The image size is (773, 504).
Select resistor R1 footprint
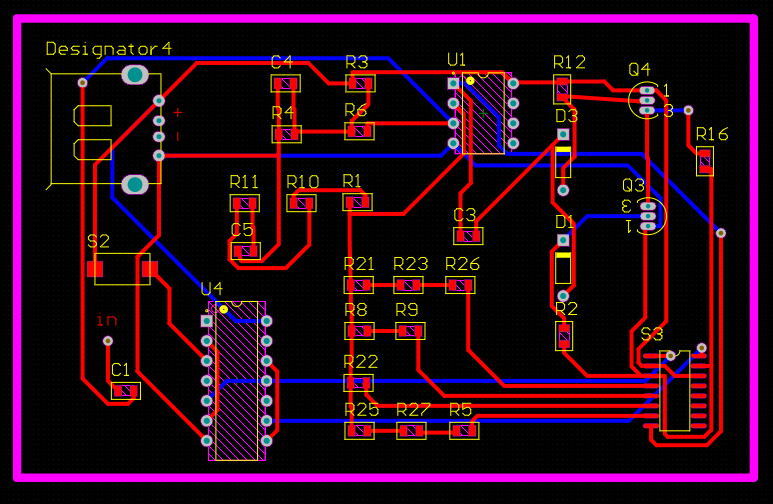pyautogui.click(x=357, y=202)
